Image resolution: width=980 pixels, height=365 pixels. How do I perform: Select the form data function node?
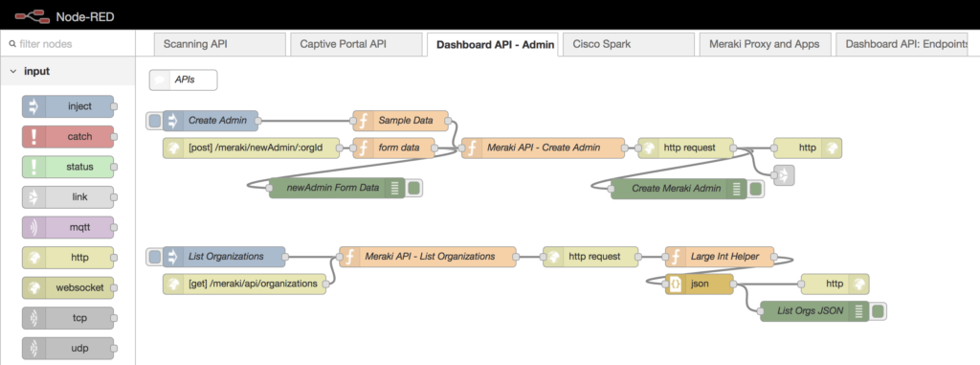[x=394, y=148]
